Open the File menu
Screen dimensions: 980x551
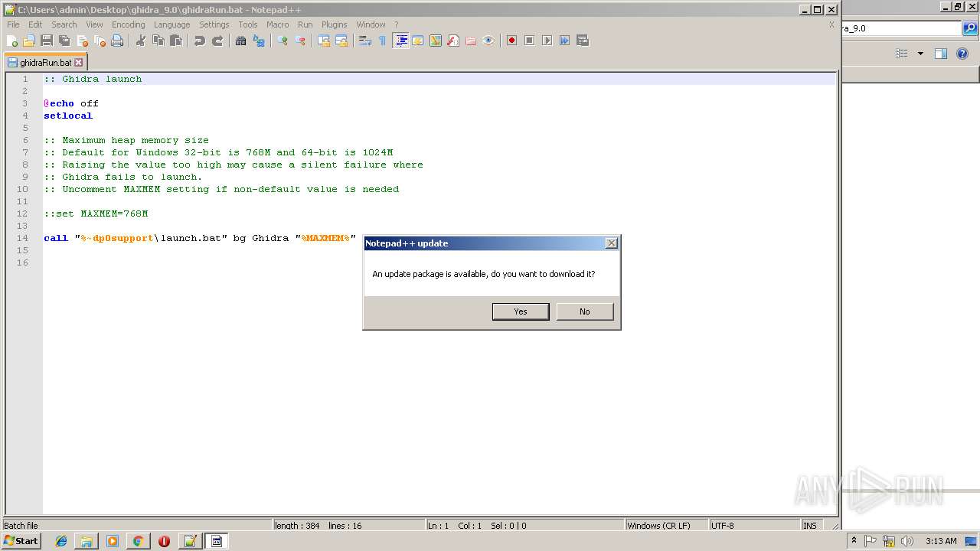point(13,24)
